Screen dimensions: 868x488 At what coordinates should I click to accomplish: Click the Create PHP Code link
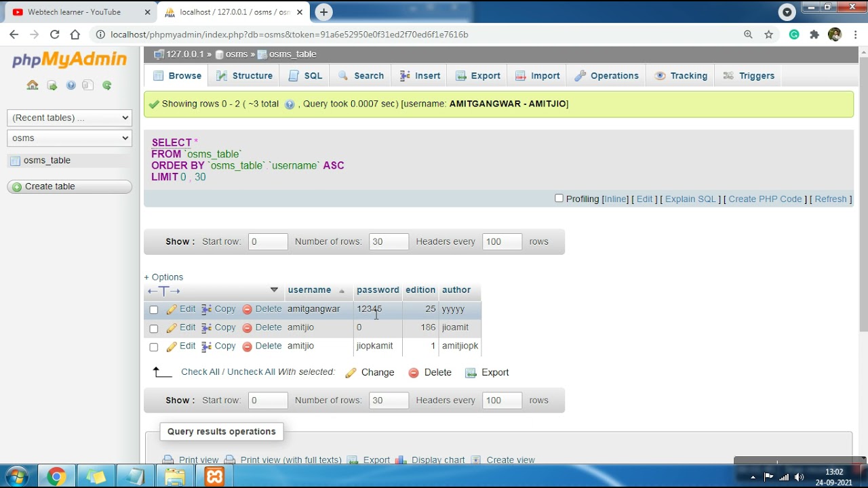tap(765, 199)
